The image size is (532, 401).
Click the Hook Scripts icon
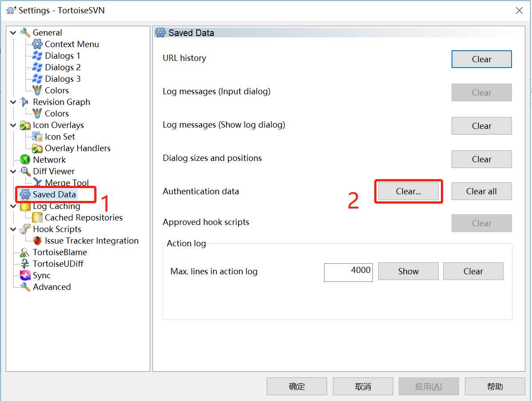click(25, 229)
